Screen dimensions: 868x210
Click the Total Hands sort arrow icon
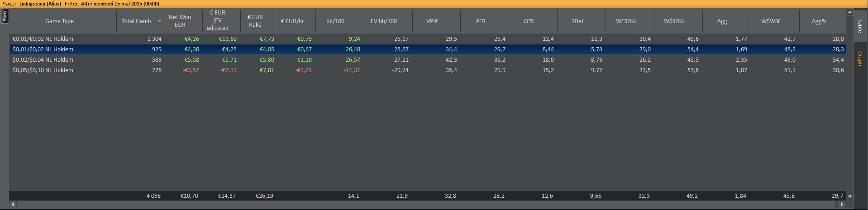(x=160, y=21)
